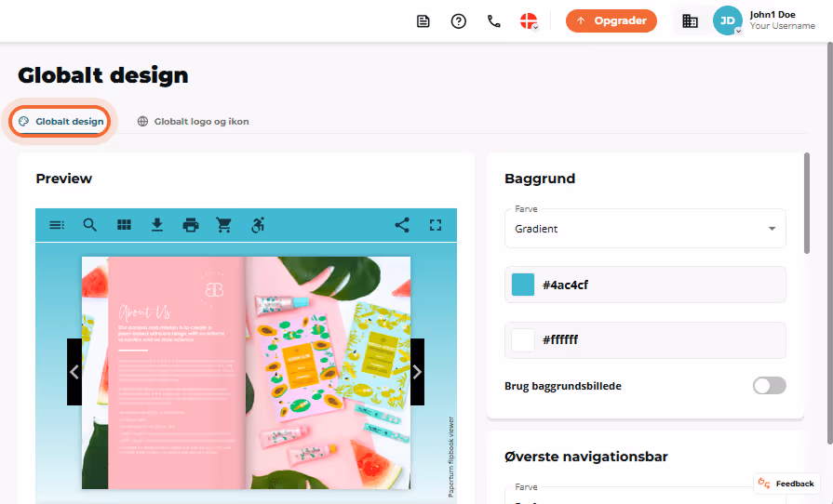The width and height of the screenshot is (833, 504).
Task: Open the document notes icon in header
Action: [x=423, y=21]
